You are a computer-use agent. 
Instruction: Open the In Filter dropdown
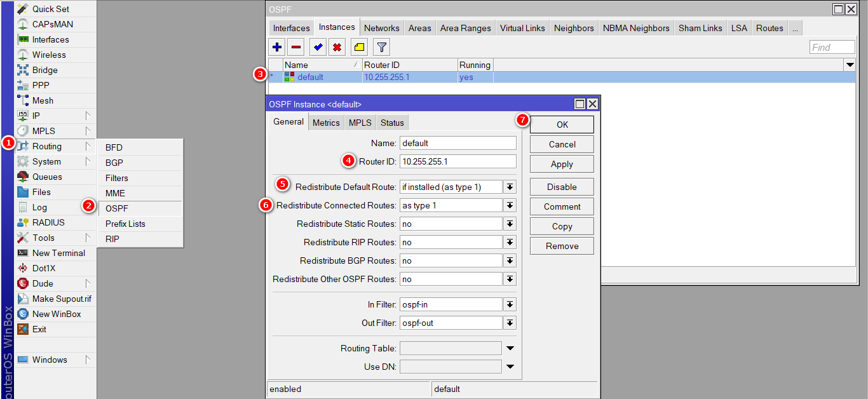pos(510,305)
